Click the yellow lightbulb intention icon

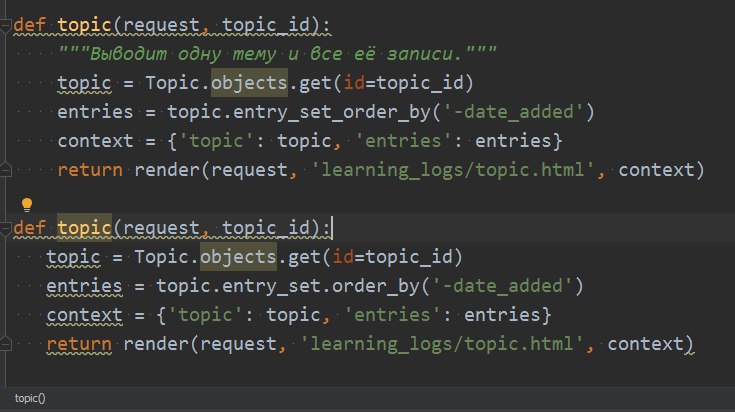(27, 205)
